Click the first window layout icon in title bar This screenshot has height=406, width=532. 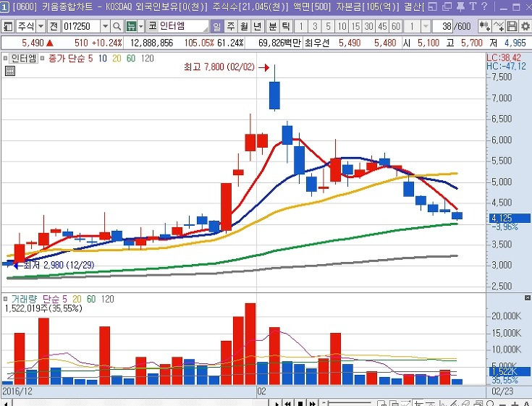tap(433, 7)
